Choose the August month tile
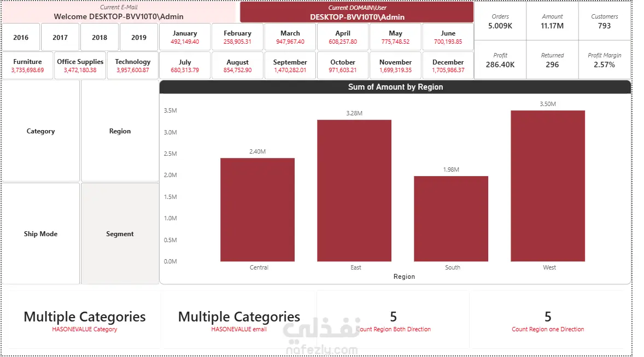The width and height of the screenshot is (644, 357). tap(237, 65)
